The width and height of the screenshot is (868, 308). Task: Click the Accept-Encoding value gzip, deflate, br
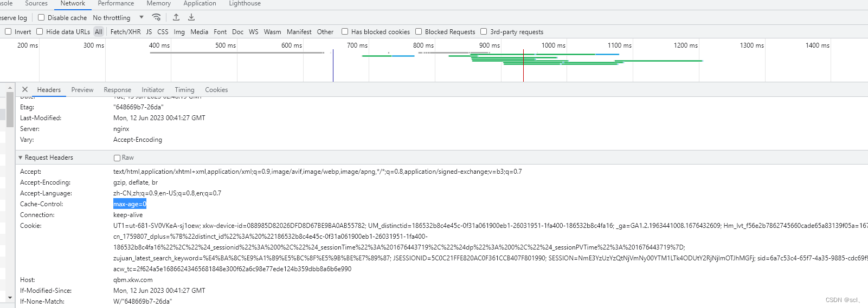coord(136,182)
